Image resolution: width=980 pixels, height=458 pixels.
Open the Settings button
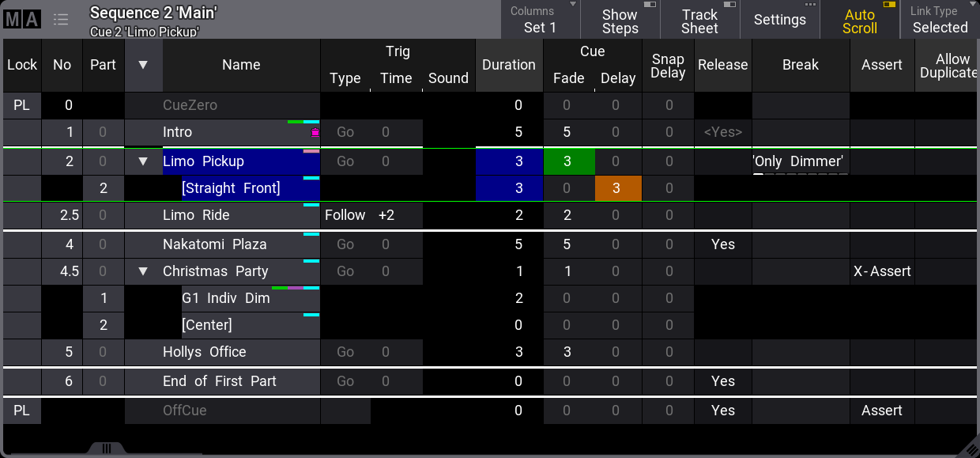coord(779,19)
